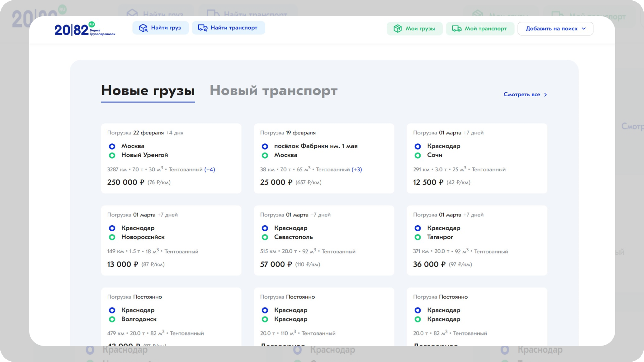The height and width of the screenshot is (362, 644).
Task: Click the green marker beside Таганрог
Action: [x=418, y=237]
